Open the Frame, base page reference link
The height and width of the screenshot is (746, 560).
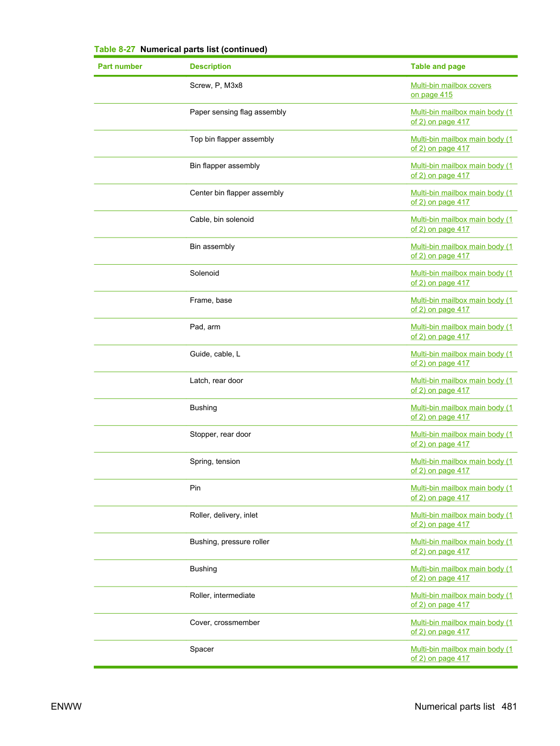coord(461,305)
